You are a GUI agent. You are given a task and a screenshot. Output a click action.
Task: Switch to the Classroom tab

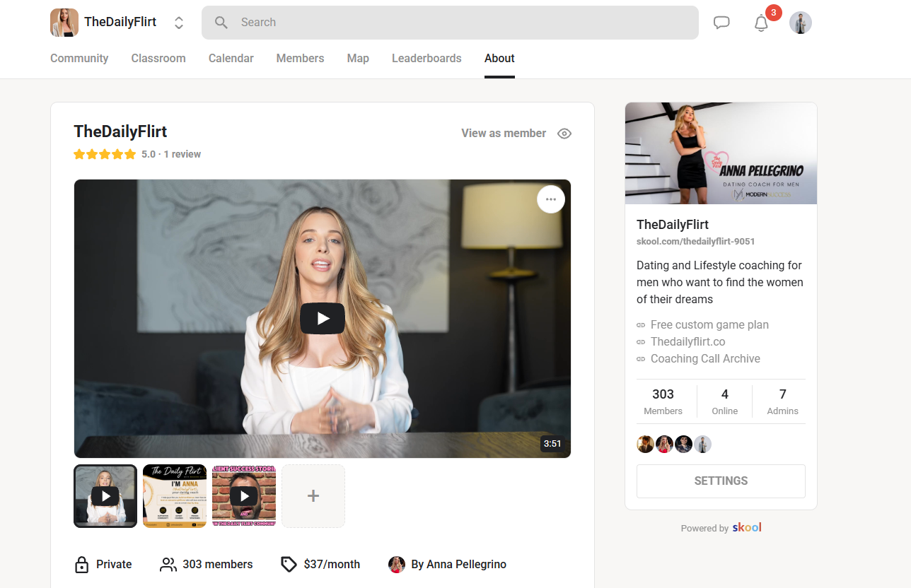tap(158, 59)
